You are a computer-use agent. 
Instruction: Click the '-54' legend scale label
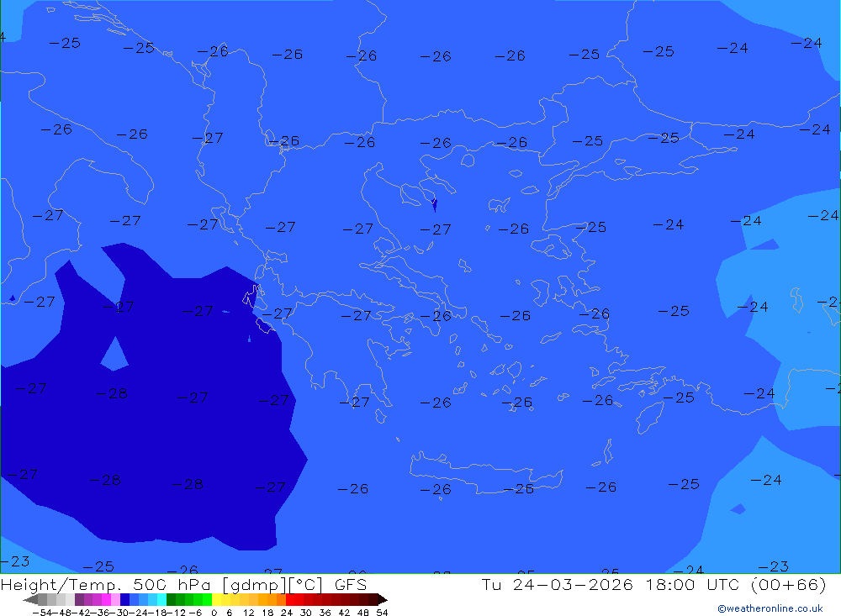coord(43,613)
